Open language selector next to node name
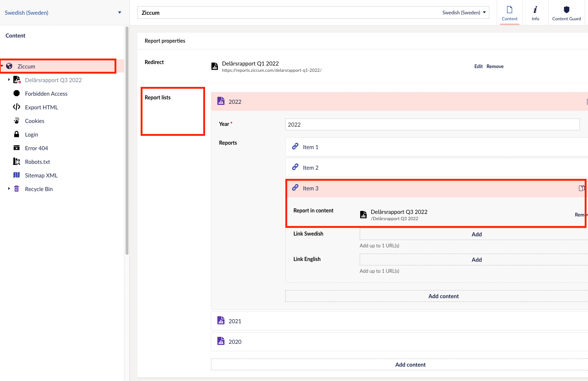The image size is (588, 381). pos(464,13)
